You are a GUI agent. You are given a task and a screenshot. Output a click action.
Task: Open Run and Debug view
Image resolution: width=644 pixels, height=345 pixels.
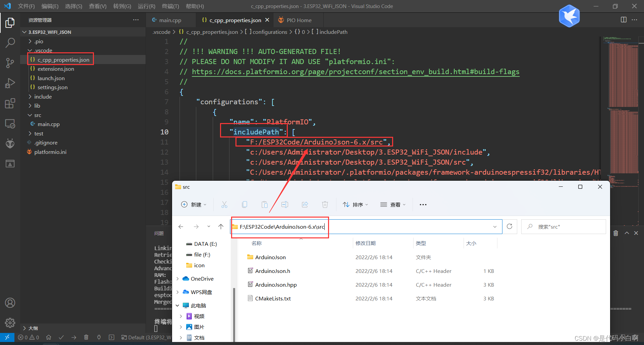(x=10, y=83)
